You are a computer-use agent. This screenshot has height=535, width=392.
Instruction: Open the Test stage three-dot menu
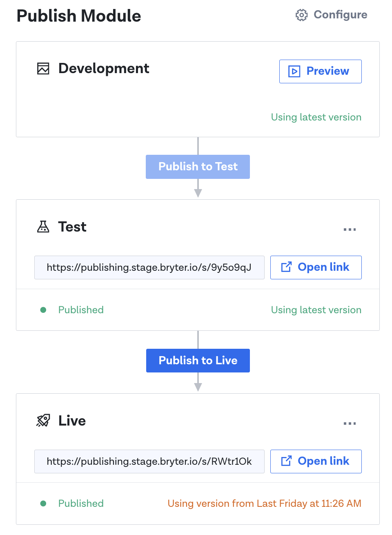point(350,230)
